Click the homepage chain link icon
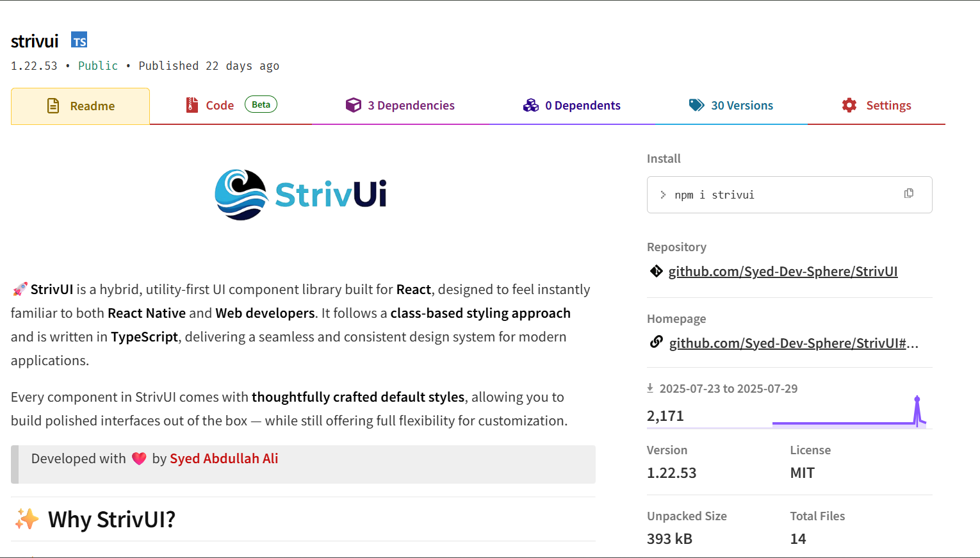 tap(656, 343)
